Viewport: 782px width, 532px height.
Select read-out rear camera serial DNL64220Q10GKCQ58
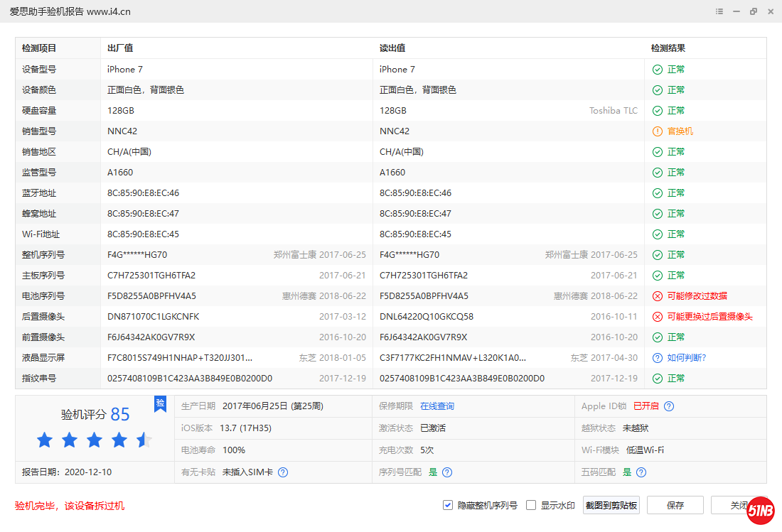pos(426,317)
